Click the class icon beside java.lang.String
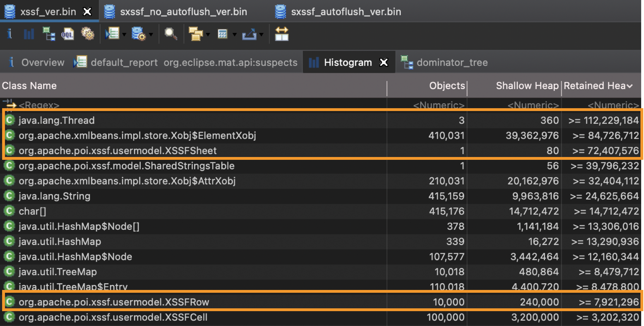Image resolution: width=644 pixels, height=326 pixels. pos(10,196)
